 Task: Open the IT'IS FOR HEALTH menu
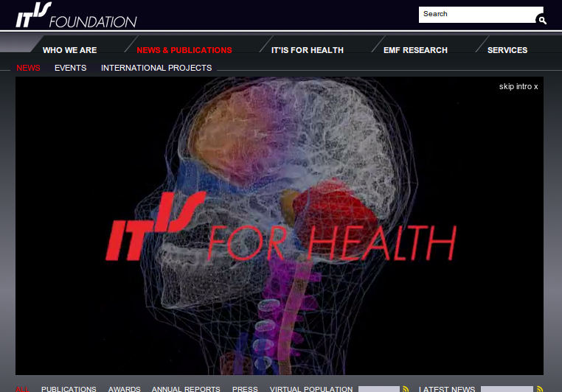click(x=308, y=50)
